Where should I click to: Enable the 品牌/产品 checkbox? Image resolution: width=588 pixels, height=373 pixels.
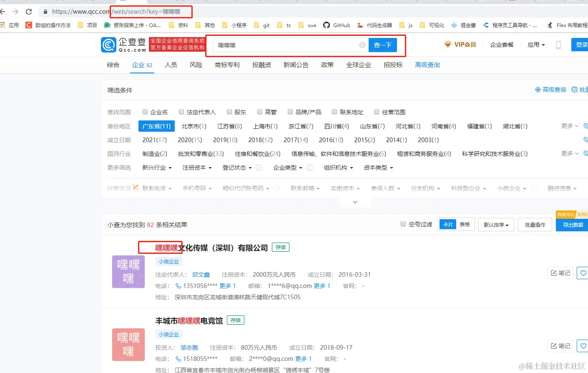(290, 112)
